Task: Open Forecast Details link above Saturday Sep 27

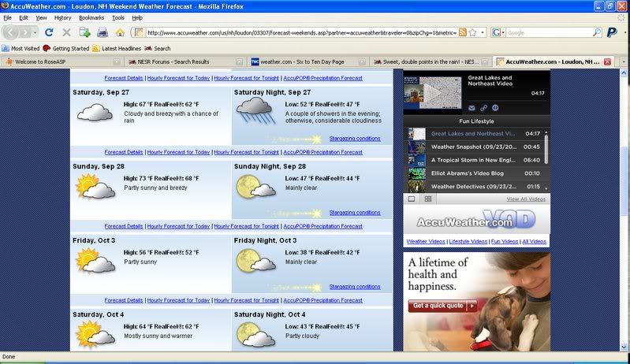Action: pyautogui.click(x=124, y=78)
